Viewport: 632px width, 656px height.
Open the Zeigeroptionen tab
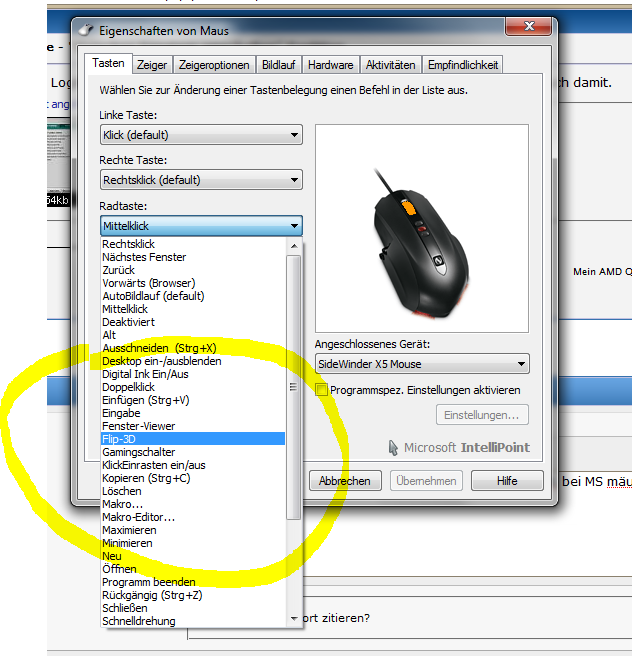click(214, 65)
